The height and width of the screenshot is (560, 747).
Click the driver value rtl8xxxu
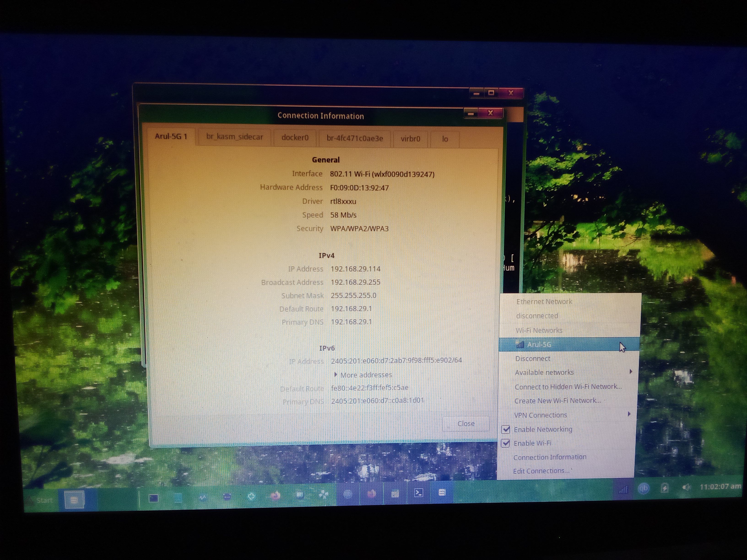tap(343, 202)
